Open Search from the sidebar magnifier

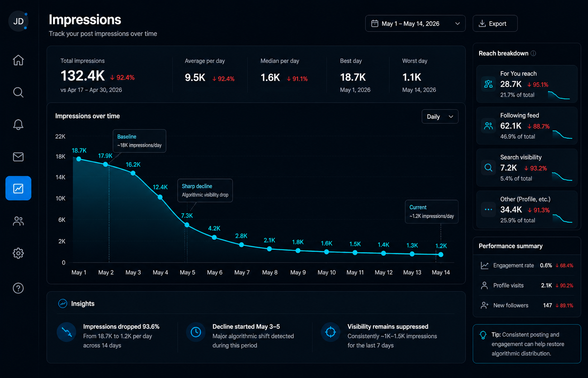pyautogui.click(x=18, y=92)
